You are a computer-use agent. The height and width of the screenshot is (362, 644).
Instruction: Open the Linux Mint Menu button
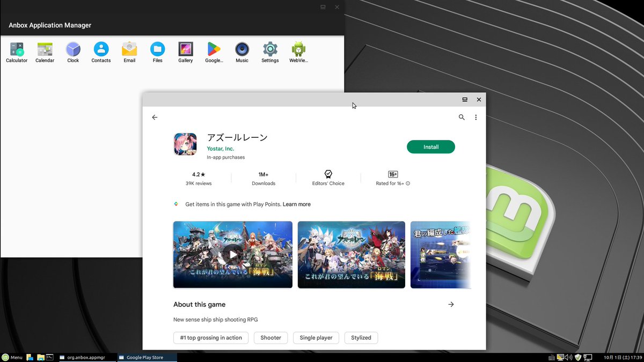12,357
